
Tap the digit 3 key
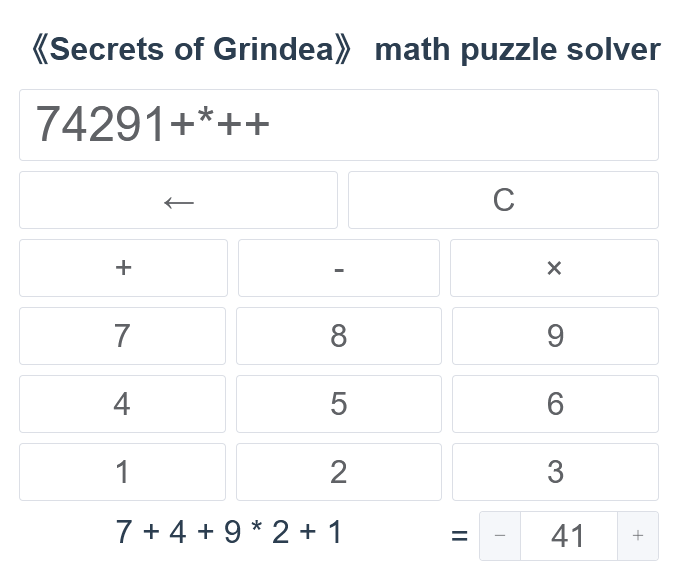pos(555,472)
